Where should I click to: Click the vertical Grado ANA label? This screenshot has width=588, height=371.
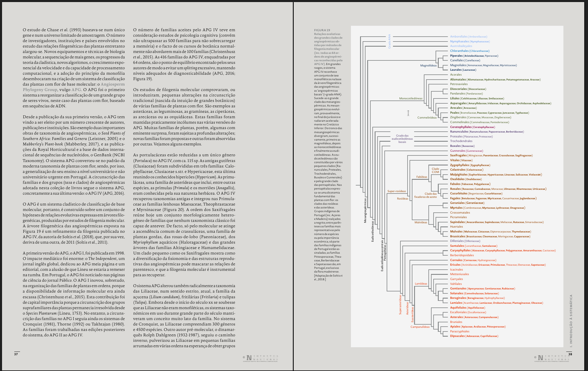389,41
